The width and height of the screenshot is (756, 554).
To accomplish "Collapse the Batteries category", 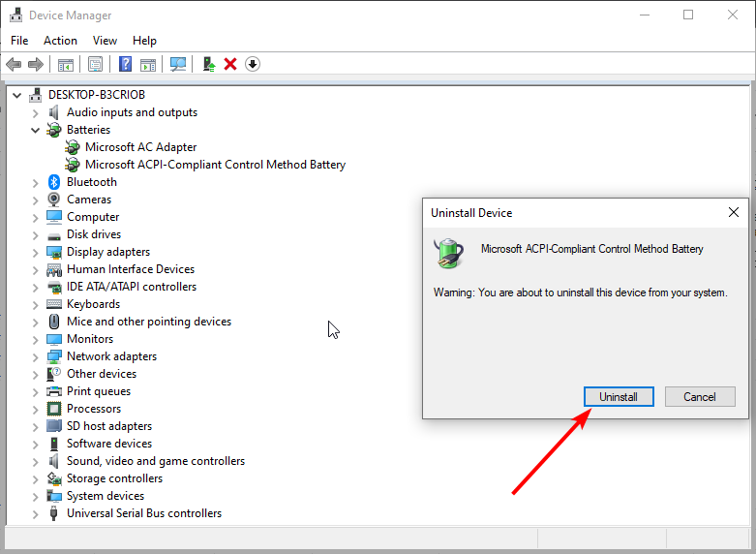I will pos(35,130).
